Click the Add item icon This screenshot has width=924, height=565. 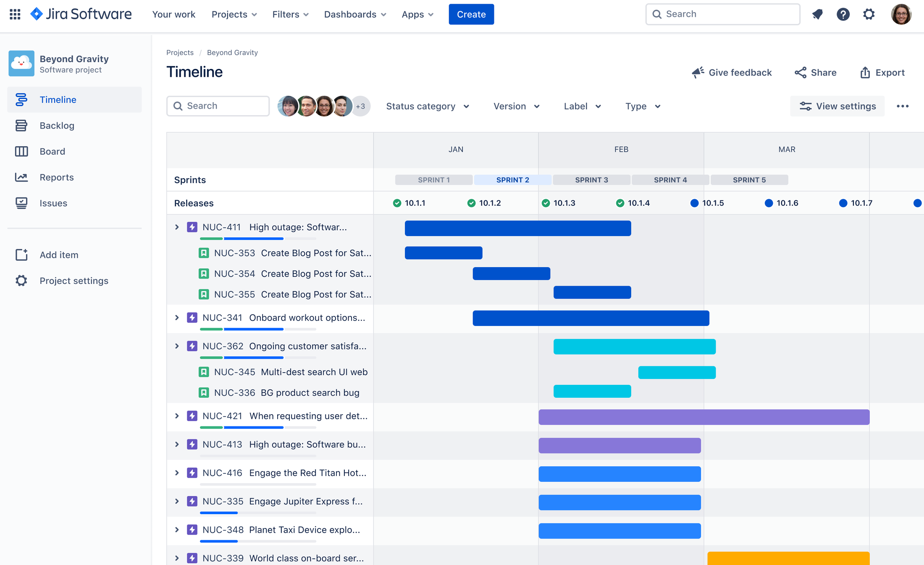coord(21,255)
